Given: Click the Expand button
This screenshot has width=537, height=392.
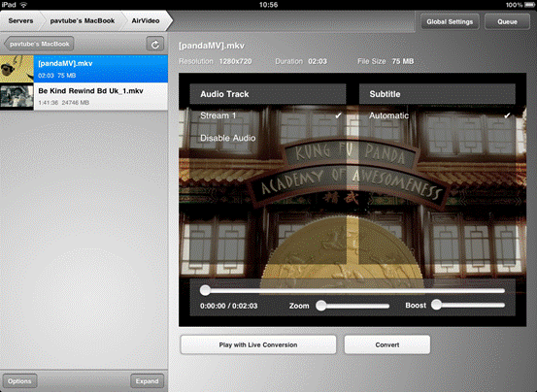Looking at the screenshot, I should click(x=147, y=381).
